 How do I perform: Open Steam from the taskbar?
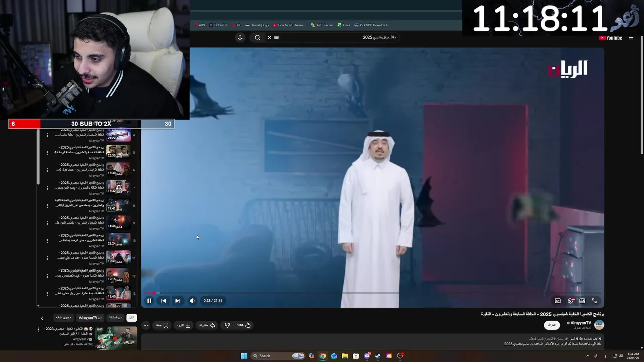378,356
